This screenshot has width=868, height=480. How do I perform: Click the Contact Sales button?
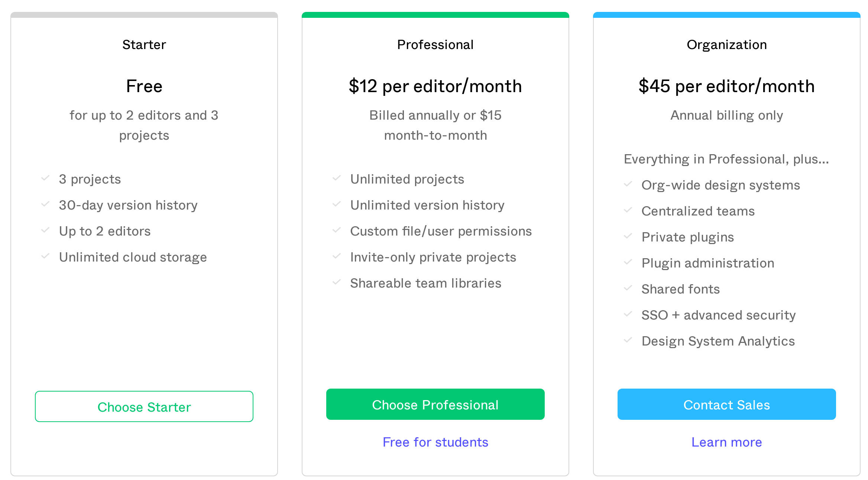click(x=726, y=405)
